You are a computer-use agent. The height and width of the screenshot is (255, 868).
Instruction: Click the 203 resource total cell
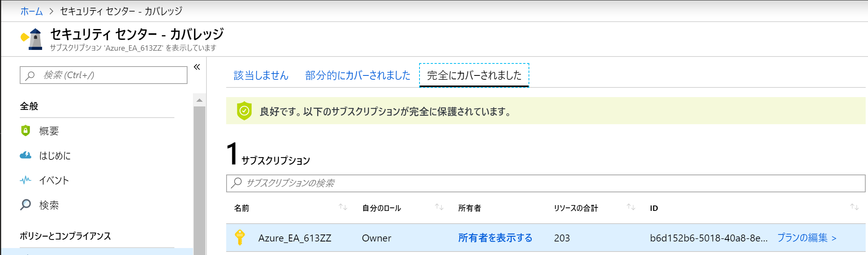pyautogui.click(x=562, y=238)
